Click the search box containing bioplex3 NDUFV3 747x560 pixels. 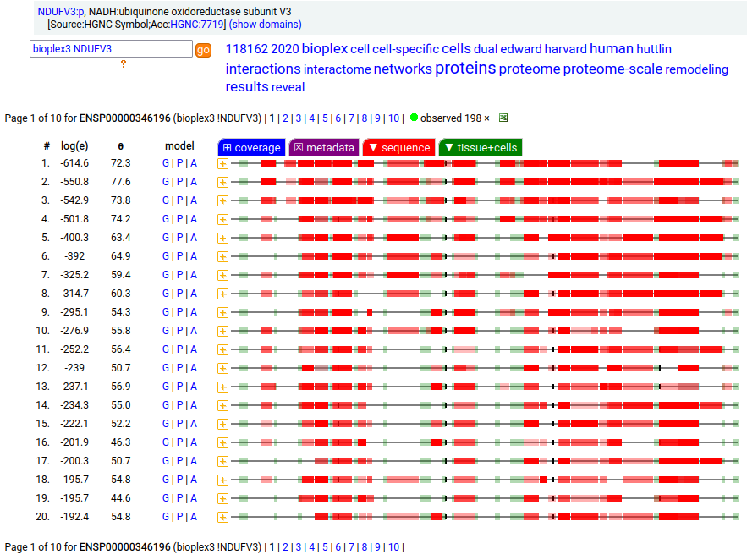click(111, 49)
